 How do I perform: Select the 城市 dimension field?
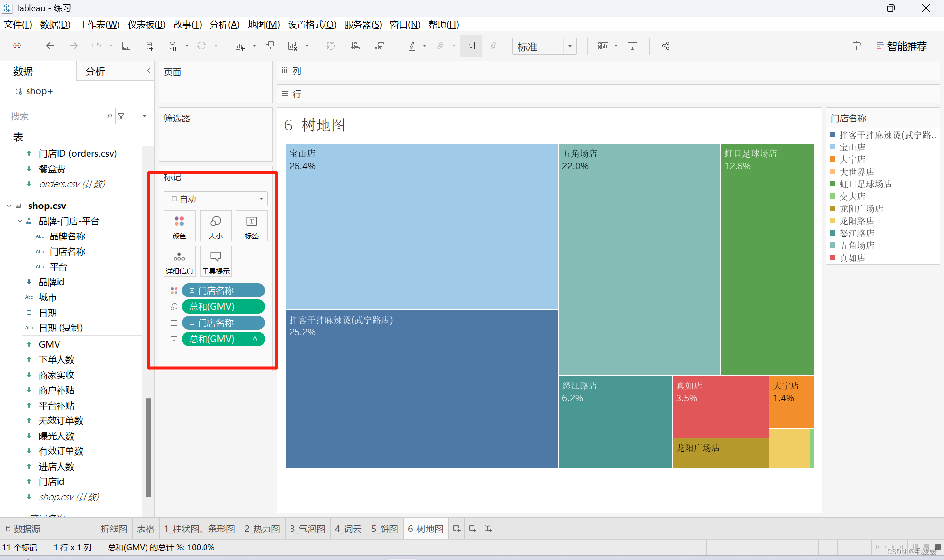(x=47, y=297)
